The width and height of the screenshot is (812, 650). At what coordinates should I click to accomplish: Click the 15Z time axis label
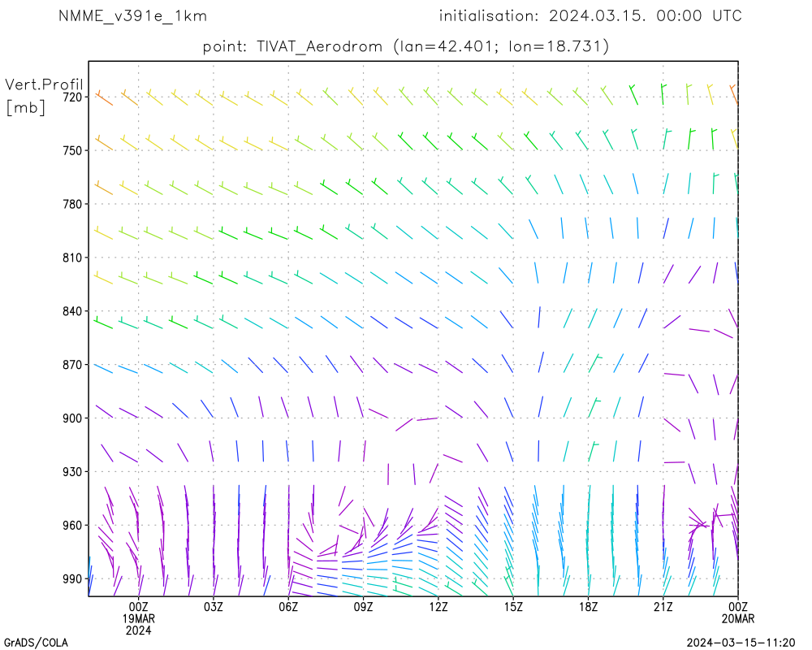(x=513, y=607)
